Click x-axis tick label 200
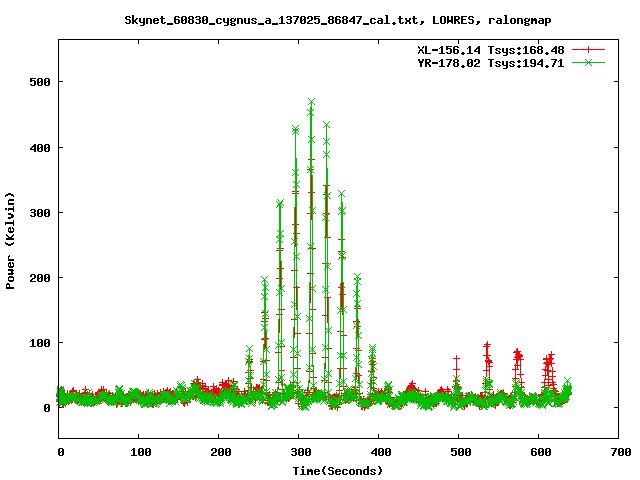 tap(221, 452)
